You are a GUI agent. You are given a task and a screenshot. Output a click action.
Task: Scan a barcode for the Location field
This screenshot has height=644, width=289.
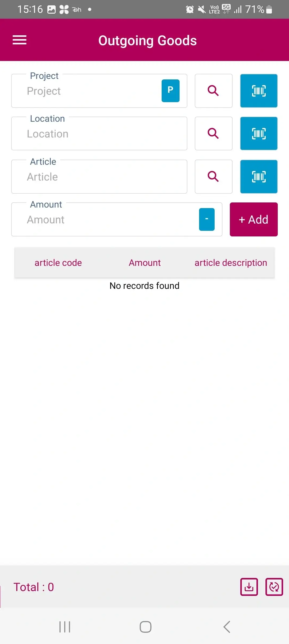click(258, 133)
